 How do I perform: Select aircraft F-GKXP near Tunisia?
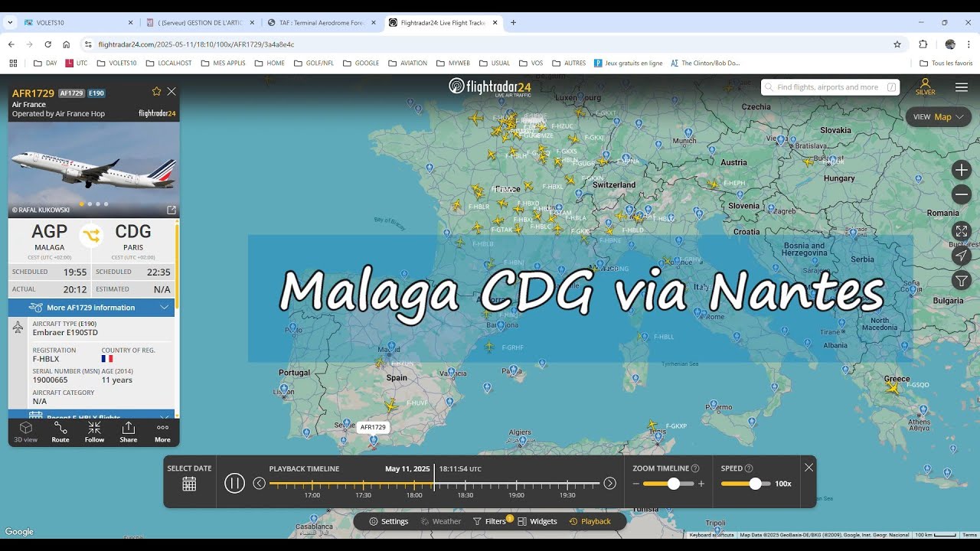[652, 425]
